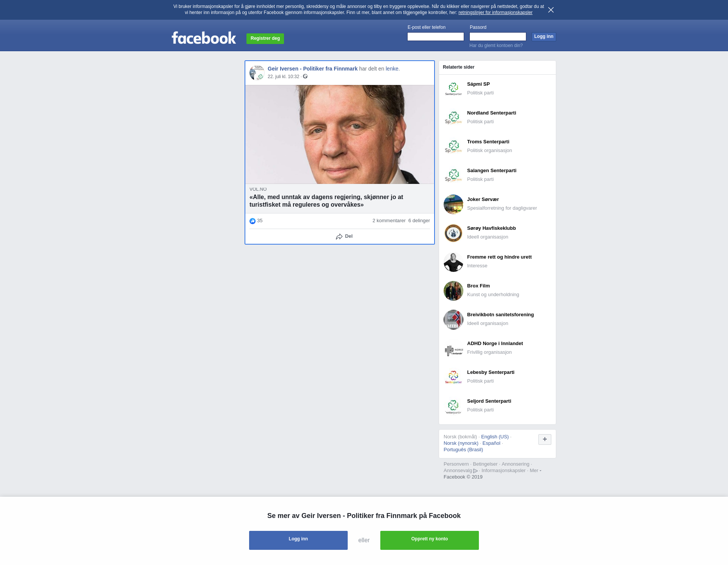Image resolution: width=728 pixels, height=565 pixels.
Task: Open the article photo of the man
Action: coord(340,134)
